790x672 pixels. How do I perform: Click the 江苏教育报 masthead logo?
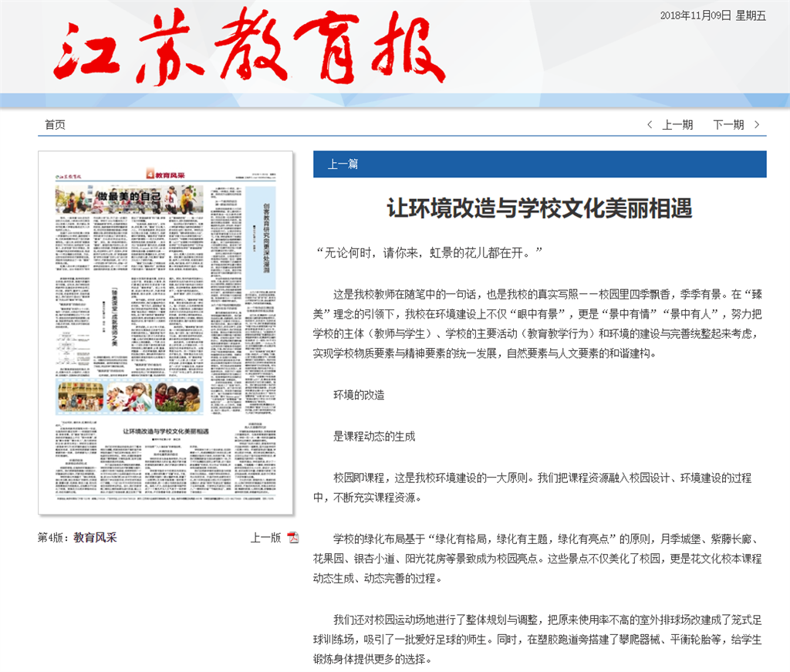click(248, 46)
